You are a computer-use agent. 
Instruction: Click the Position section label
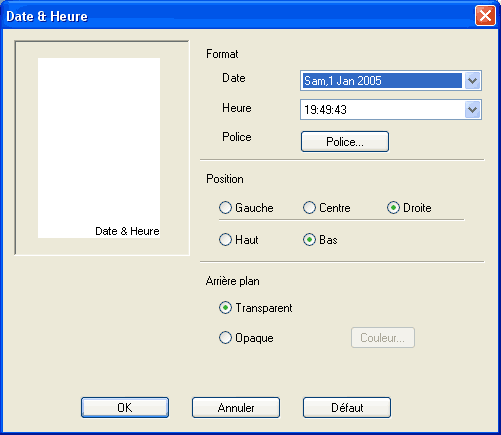click(225, 179)
